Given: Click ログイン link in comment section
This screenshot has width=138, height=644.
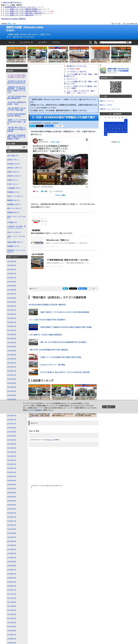Looking at the screenshot, I should (x=51, y=440).
